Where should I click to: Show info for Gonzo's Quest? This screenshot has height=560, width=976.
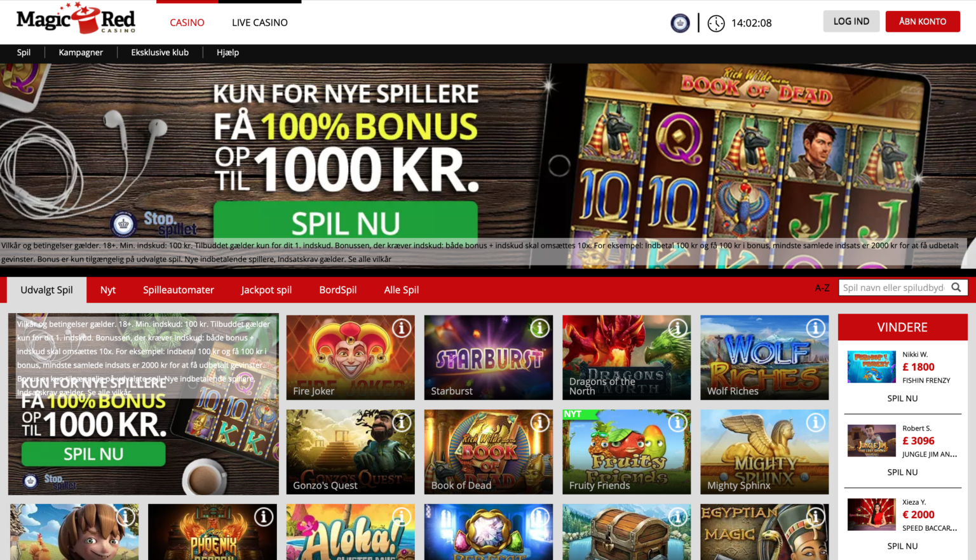pos(402,422)
